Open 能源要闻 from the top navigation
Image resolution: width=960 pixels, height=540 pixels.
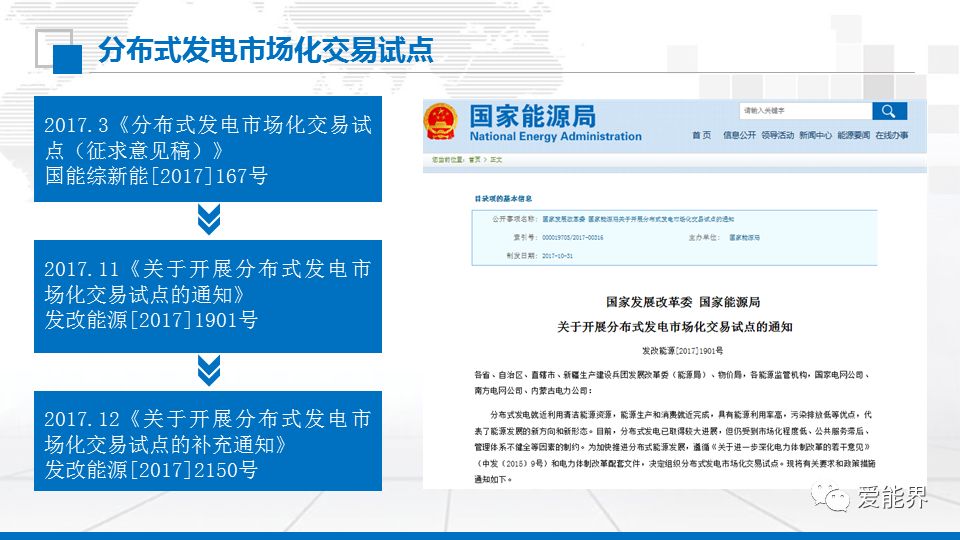(x=853, y=135)
